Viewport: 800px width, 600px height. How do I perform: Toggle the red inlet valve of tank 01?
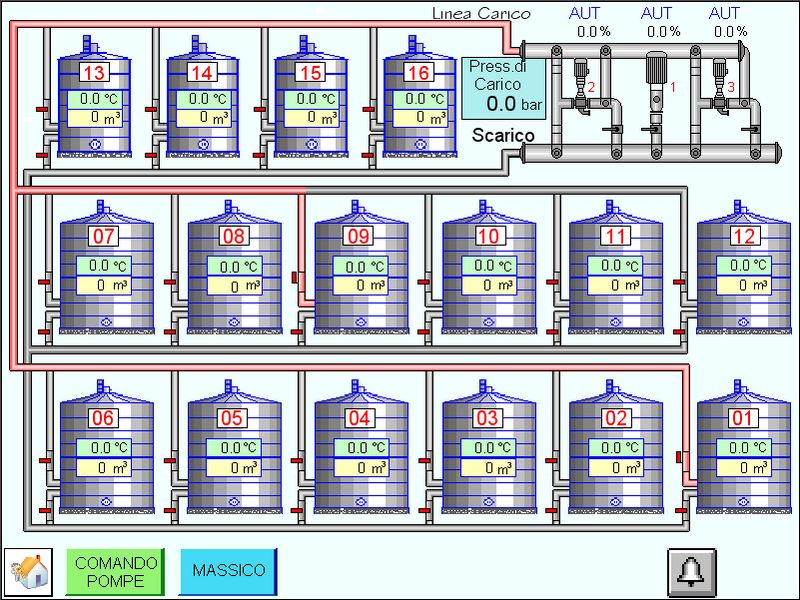tap(679, 457)
